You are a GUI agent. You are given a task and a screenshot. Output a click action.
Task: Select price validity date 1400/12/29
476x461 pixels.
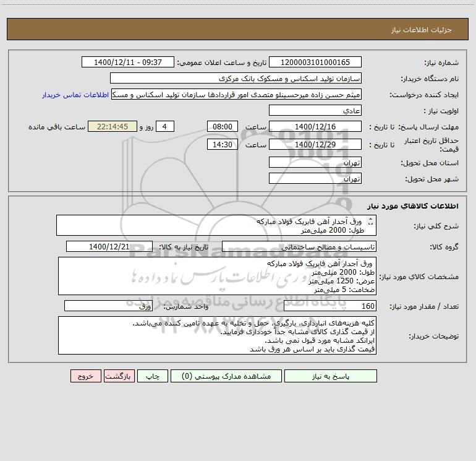(315, 144)
